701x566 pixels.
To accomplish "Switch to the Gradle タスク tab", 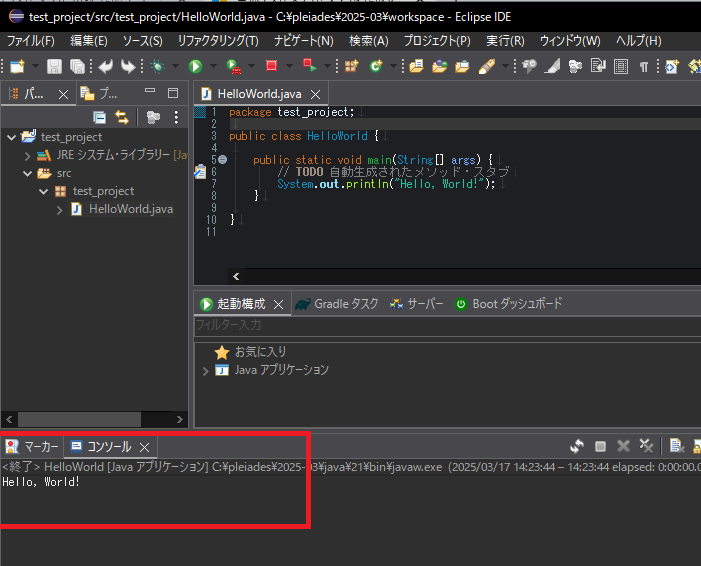I will point(337,304).
